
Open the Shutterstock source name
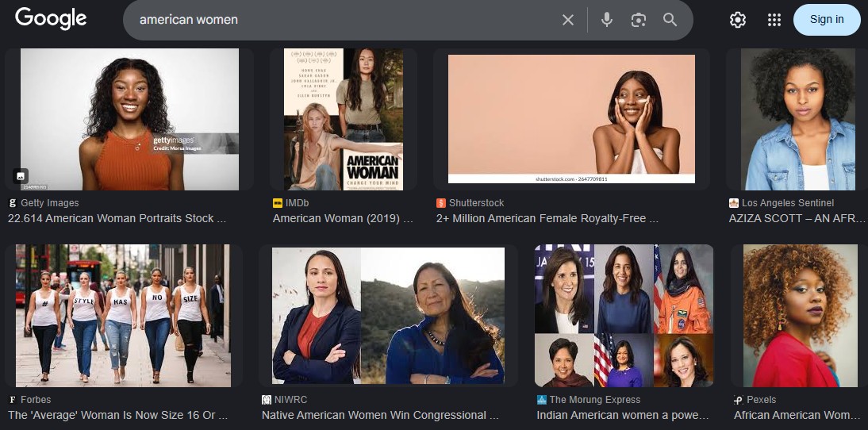477,203
